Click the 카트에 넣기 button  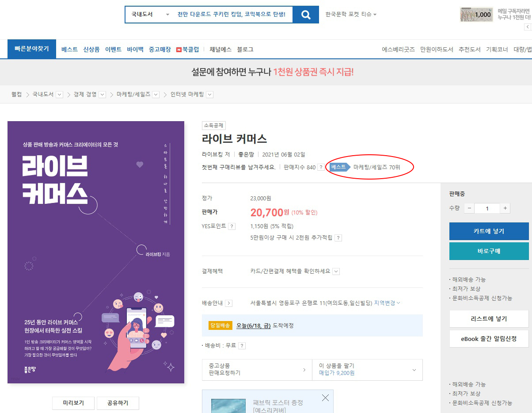(x=489, y=231)
